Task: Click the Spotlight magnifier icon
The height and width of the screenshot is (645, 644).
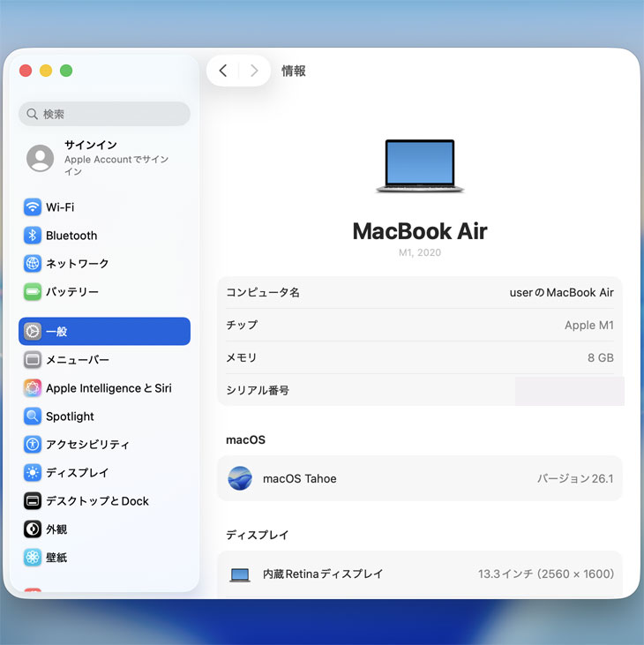Action: (33, 416)
